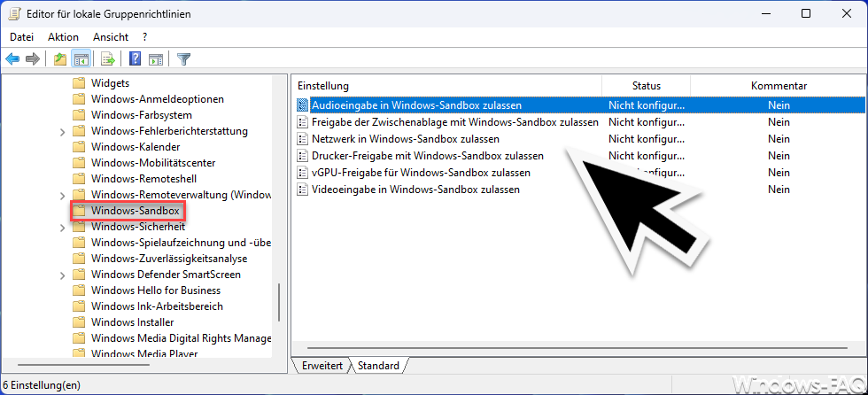The height and width of the screenshot is (395, 868).
Task: Click 'Nein' comment in the vGPU-Freigabe row
Action: tap(779, 173)
